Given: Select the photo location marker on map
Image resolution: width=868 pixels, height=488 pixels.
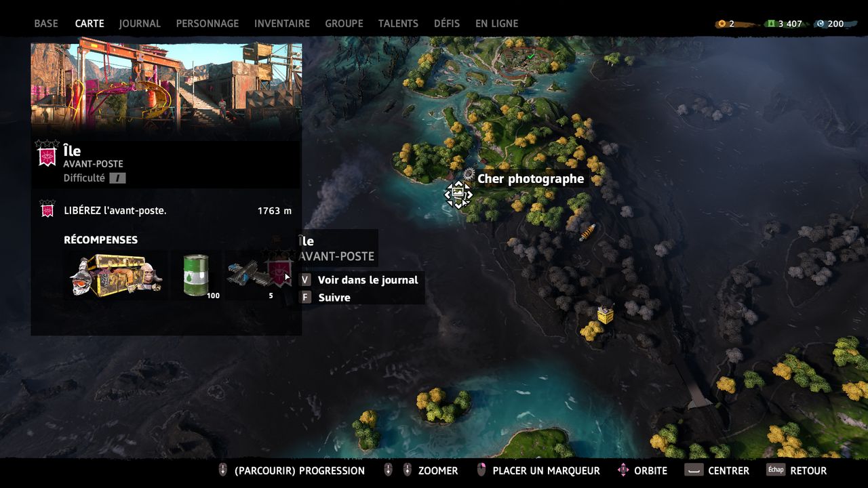Looking at the screenshot, I should coord(458,195).
